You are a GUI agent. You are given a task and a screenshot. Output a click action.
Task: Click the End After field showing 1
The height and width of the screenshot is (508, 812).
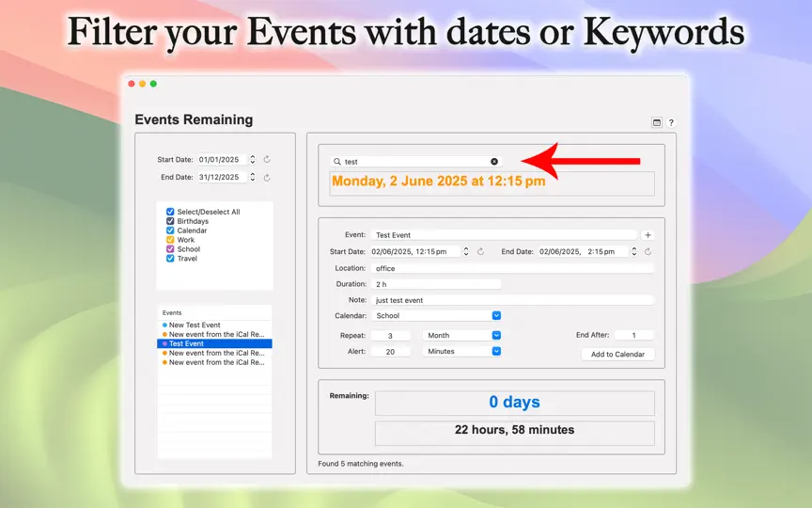coord(634,336)
